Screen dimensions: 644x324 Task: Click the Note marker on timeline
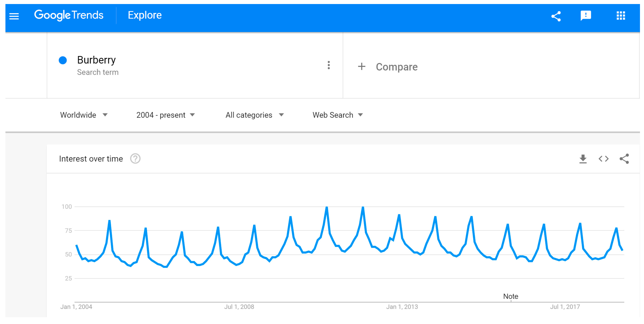511,297
